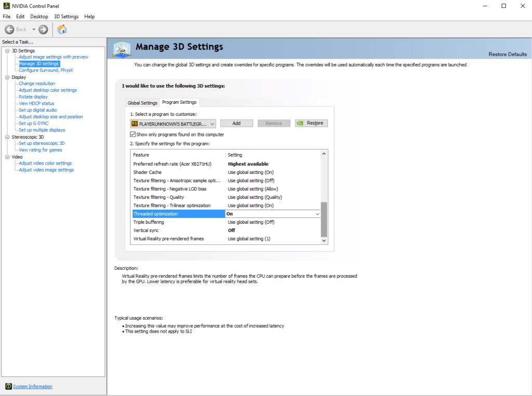Expand the Threaded optimization setting dropdown
Screen dimensions: 532x396
(317, 214)
